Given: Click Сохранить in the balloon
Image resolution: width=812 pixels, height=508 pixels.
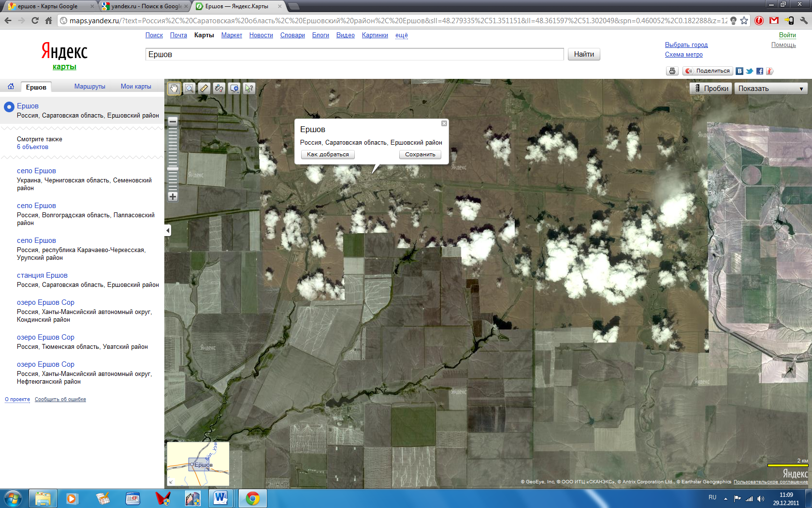Looking at the screenshot, I should click(x=420, y=154).
